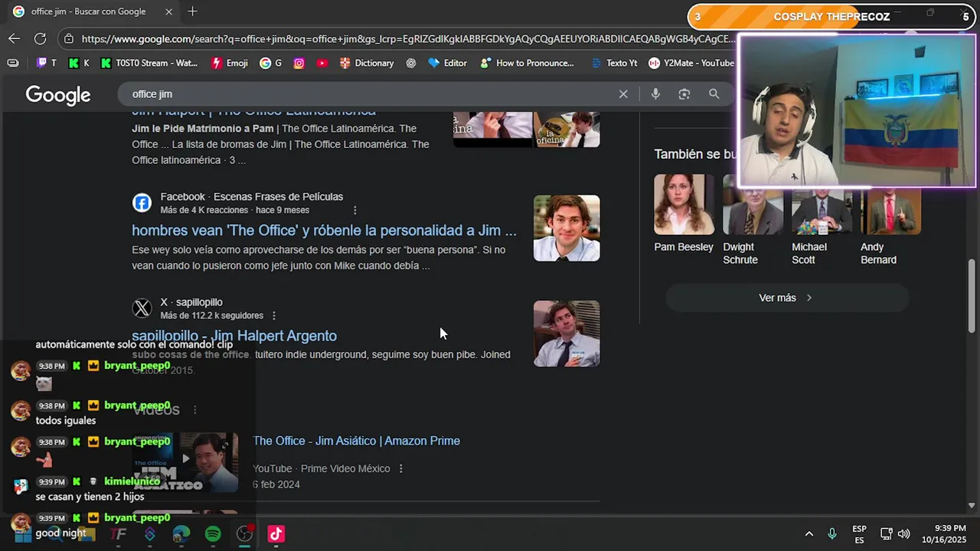The width and height of the screenshot is (980, 551).
Task: Open a new browser tab
Action: tap(192, 11)
